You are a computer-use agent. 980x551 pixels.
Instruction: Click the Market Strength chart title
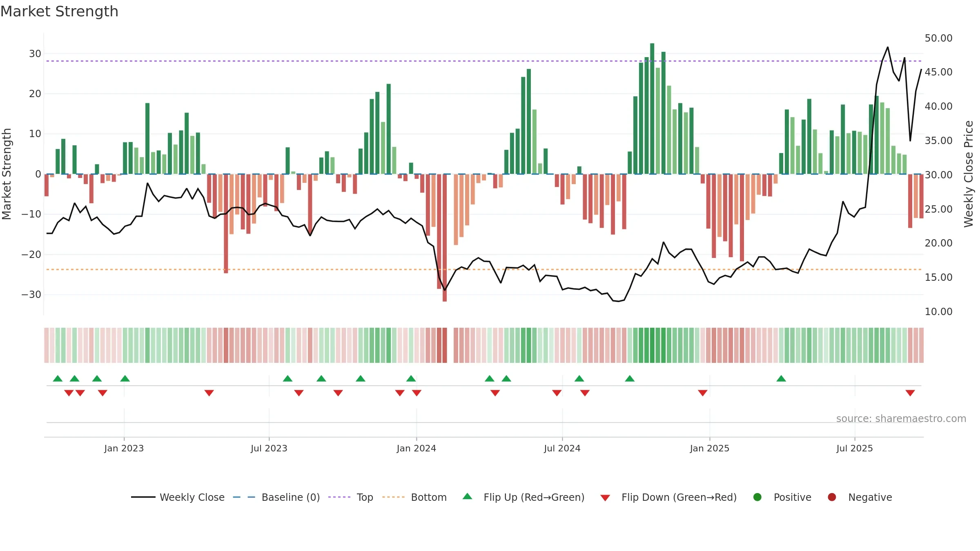click(59, 11)
